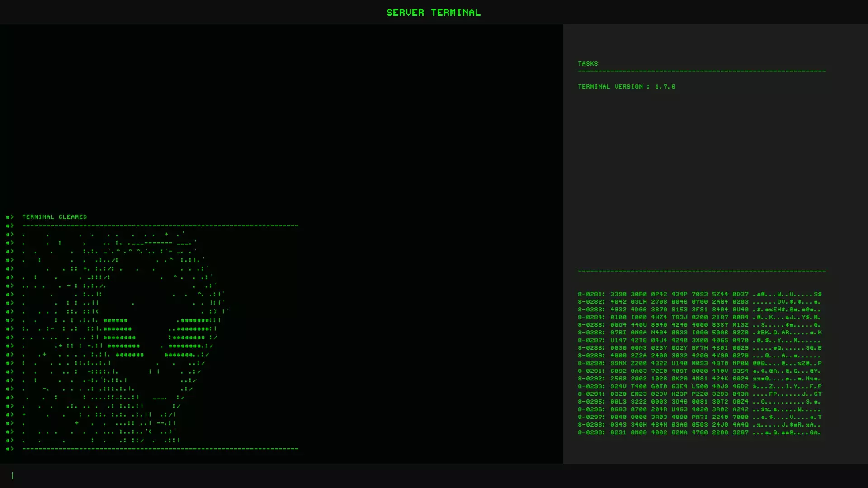868x488 pixels.
Task: Click the TERMINAL CLEARED message line
Action: [54, 217]
